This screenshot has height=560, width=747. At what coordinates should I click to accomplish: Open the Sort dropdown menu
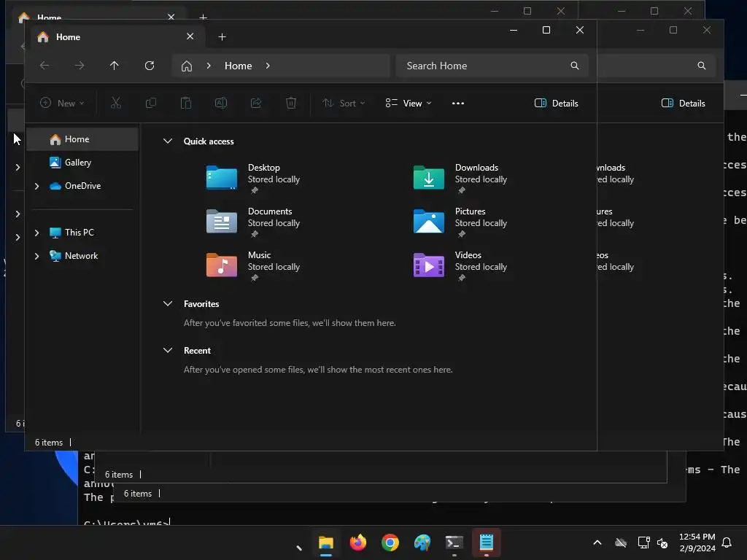[x=344, y=104]
